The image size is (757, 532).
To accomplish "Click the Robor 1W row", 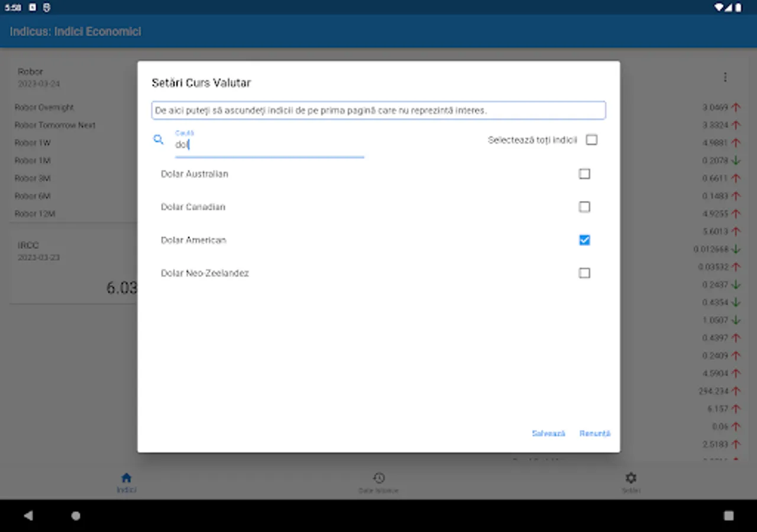I will (33, 143).
